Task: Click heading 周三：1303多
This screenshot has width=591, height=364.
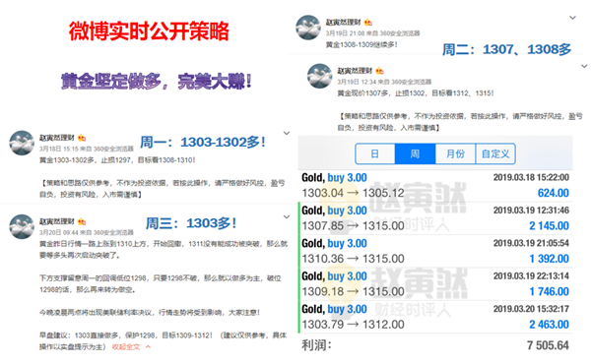Action: [191, 223]
